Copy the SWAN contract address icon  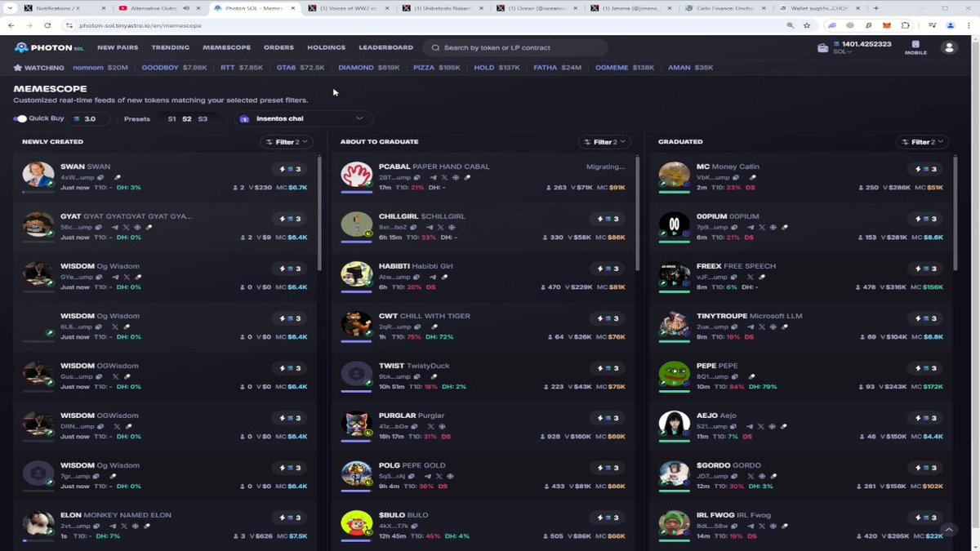(x=100, y=177)
